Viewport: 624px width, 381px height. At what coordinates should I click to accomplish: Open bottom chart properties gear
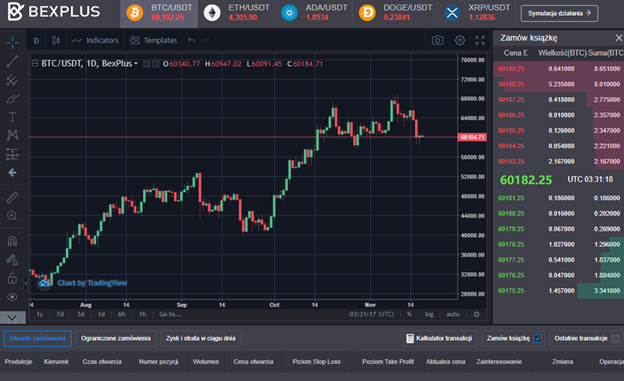(476, 315)
